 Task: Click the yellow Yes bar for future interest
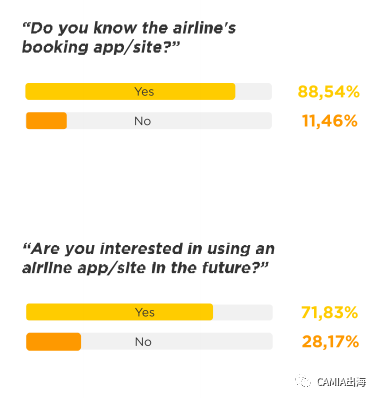click(119, 312)
